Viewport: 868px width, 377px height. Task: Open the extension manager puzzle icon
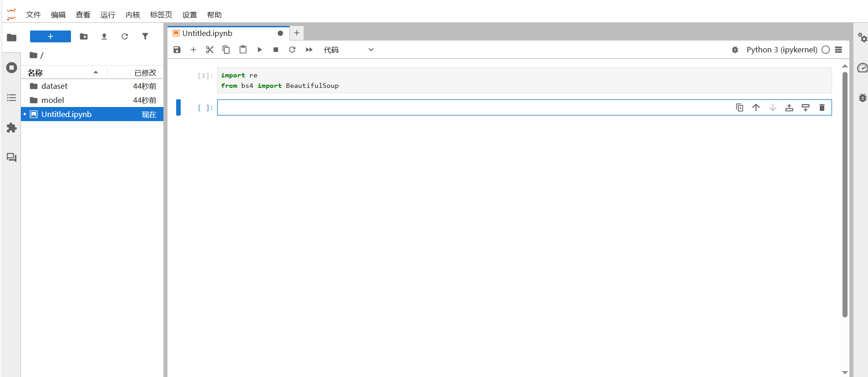tap(11, 128)
